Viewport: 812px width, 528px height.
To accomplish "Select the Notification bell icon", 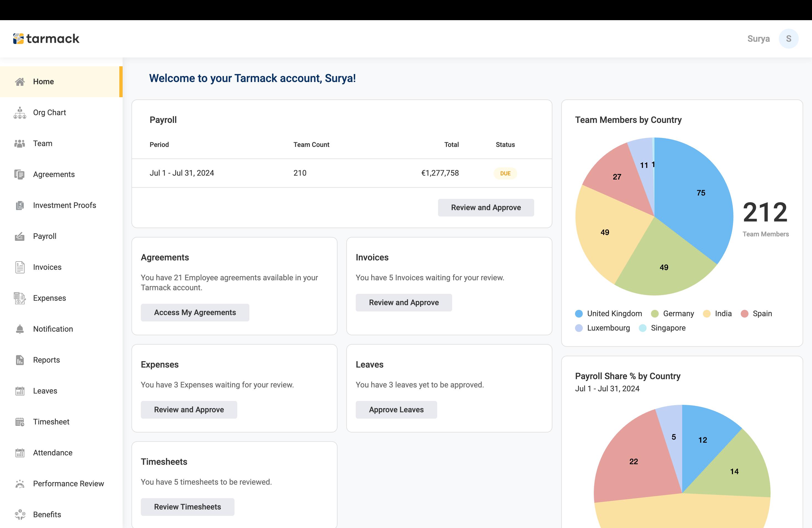I will pyautogui.click(x=20, y=329).
